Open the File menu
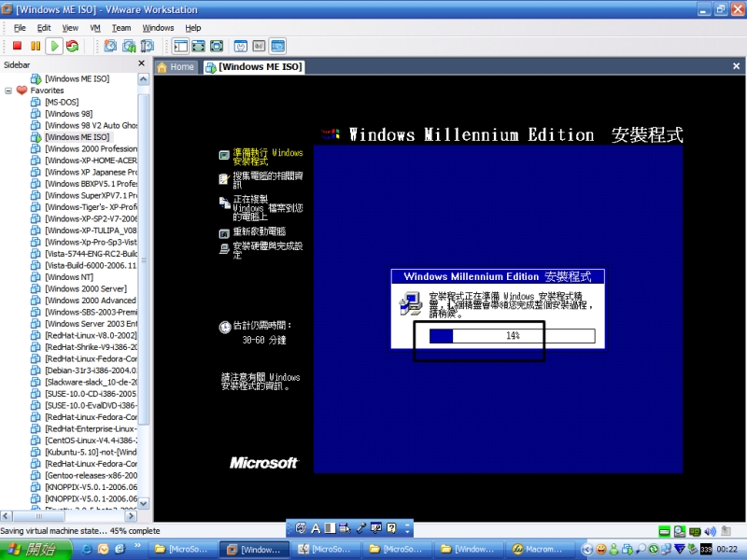This screenshot has width=747, height=560. click(x=20, y=28)
